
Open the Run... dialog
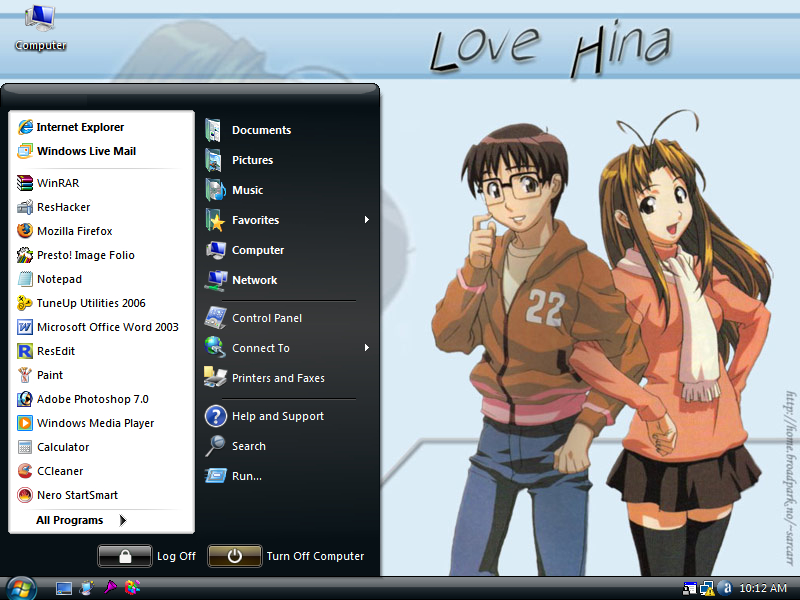234,476
